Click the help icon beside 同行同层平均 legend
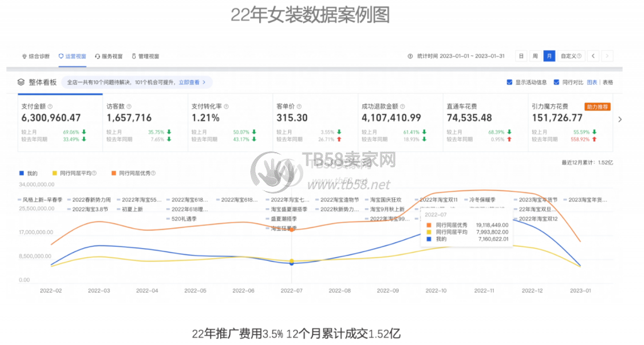 (x=94, y=173)
